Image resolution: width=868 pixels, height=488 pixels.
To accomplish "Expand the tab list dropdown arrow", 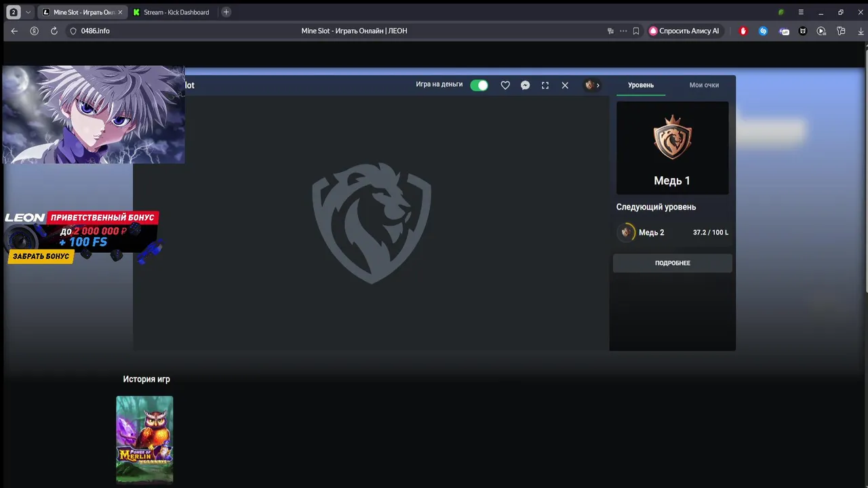I will pyautogui.click(x=28, y=12).
